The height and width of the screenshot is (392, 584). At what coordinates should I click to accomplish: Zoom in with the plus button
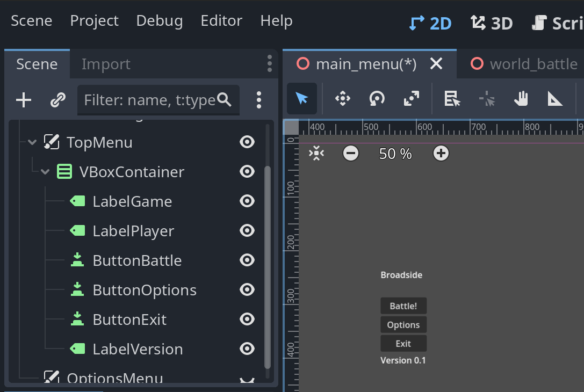tap(441, 154)
